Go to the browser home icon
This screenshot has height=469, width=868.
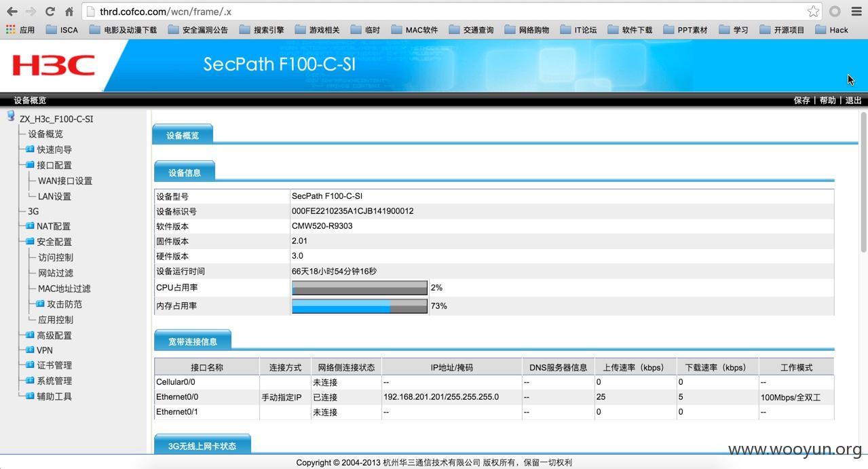(x=69, y=12)
